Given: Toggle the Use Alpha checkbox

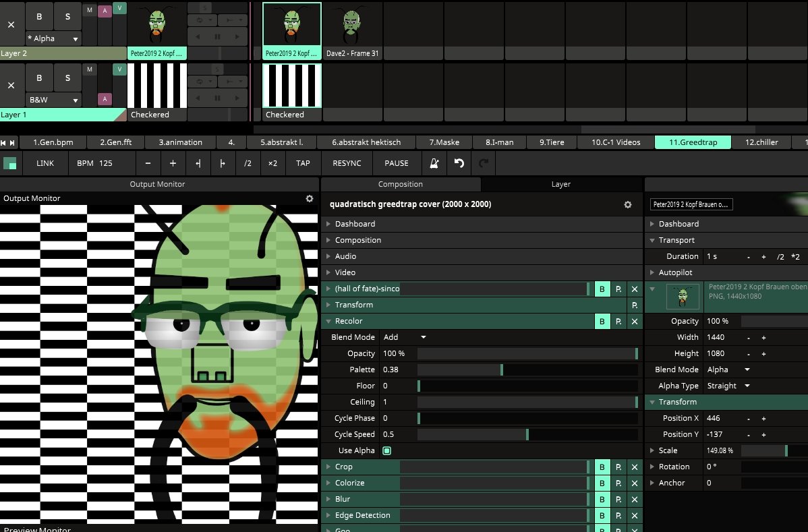Looking at the screenshot, I should [387, 450].
